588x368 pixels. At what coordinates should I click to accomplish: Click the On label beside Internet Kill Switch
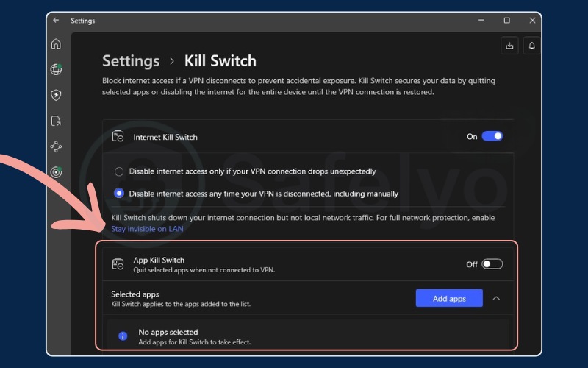pyautogui.click(x=472, y=137)
